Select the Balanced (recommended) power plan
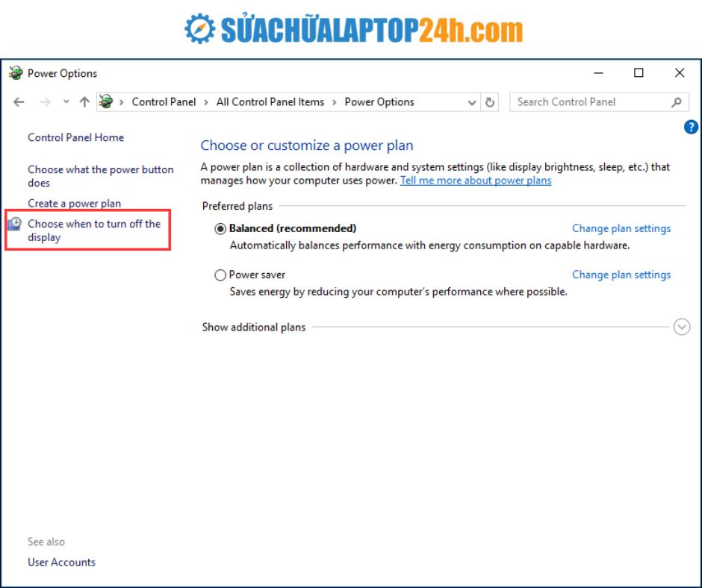This screenshot has height=588, width=702. [220, 229]
